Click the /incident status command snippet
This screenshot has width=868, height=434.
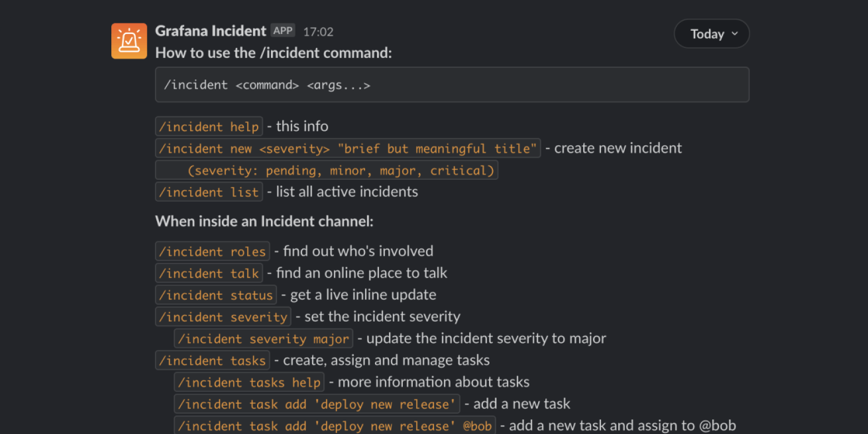216,294
